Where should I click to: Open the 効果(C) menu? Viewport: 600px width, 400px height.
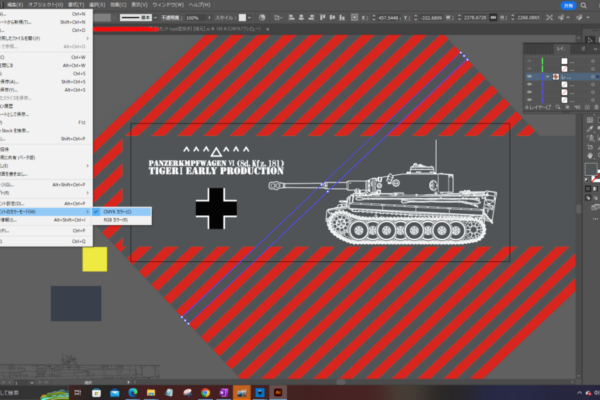click(x=118, y=5)
